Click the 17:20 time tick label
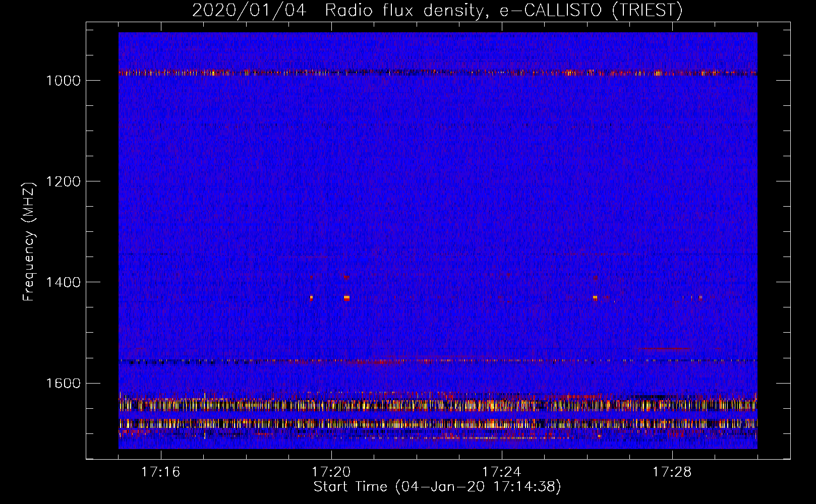816x504 pixels. (x=331, y=472)
